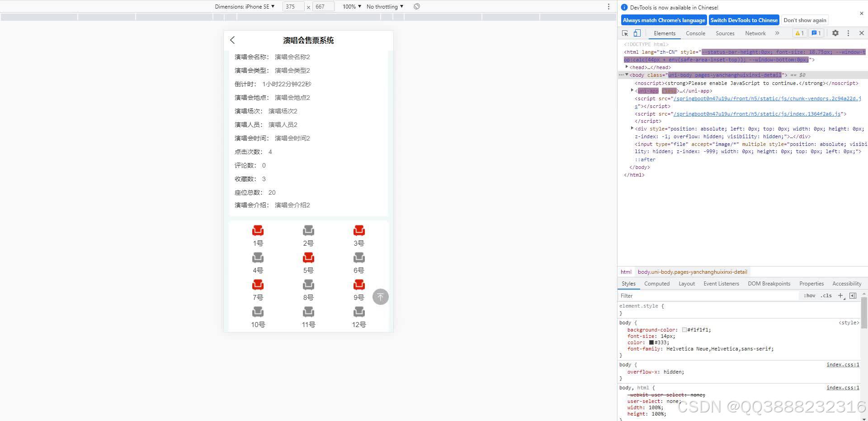Switch to the Sources tab
Screen dimensions: 868x421
(725, 33)
